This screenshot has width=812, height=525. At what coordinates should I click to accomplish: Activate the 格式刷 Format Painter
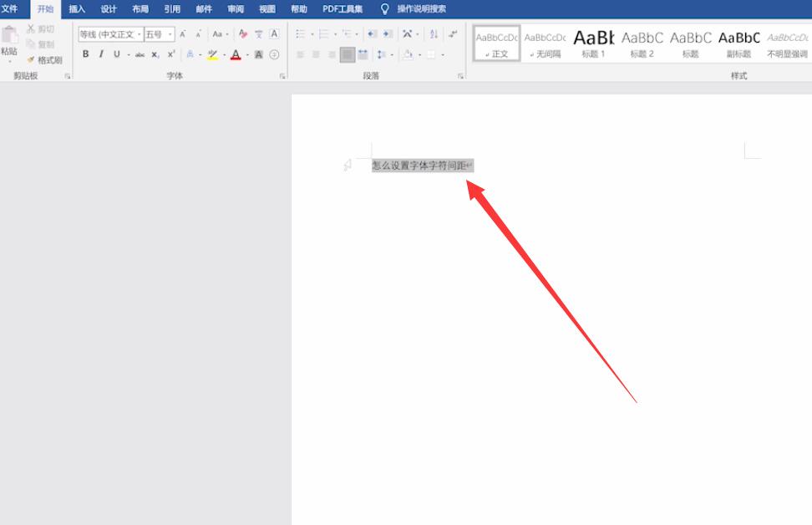pos(44,60)
